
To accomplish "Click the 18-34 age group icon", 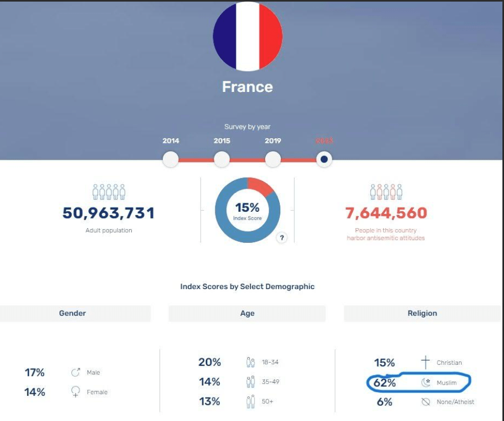I will click(250, 362).
